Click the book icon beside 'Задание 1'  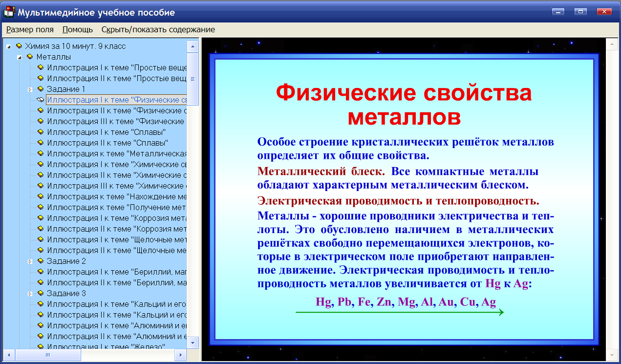coord(40,89)
